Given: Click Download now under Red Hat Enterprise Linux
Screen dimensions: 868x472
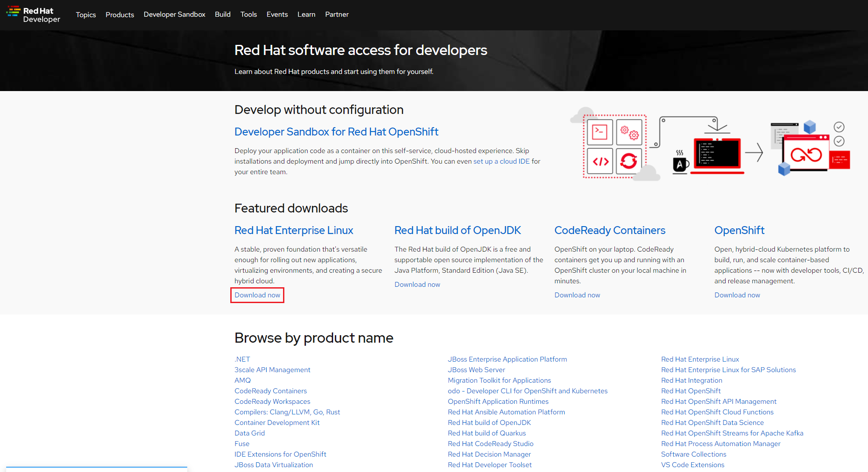Looking at the screenshot, I should tap(257, 295).
